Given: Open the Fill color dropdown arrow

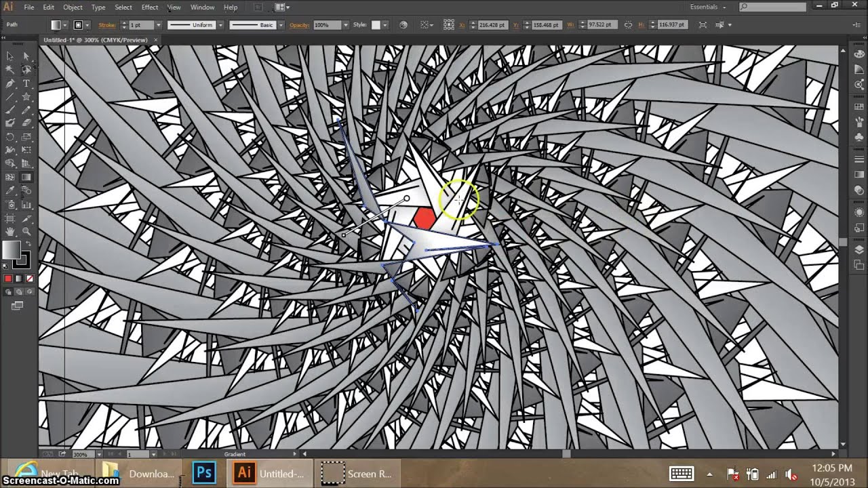Looking at the screenshot, I should click(66, 25).
